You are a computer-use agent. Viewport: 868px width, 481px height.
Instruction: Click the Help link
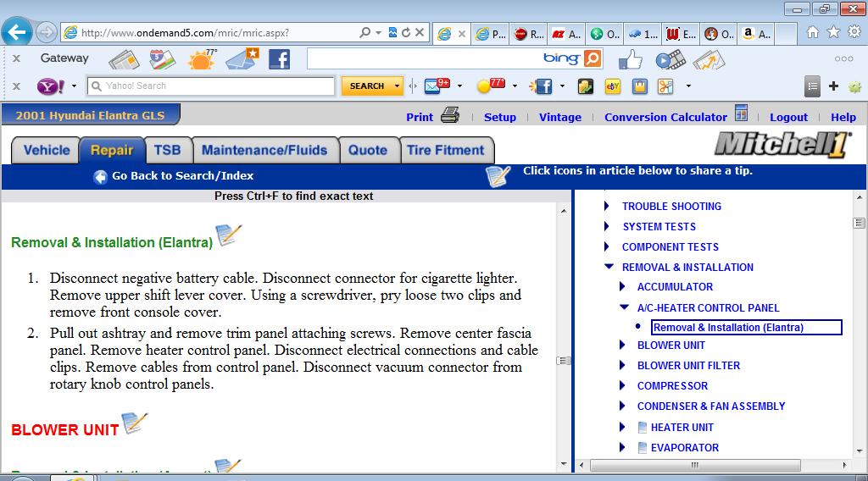pos(843,117)
